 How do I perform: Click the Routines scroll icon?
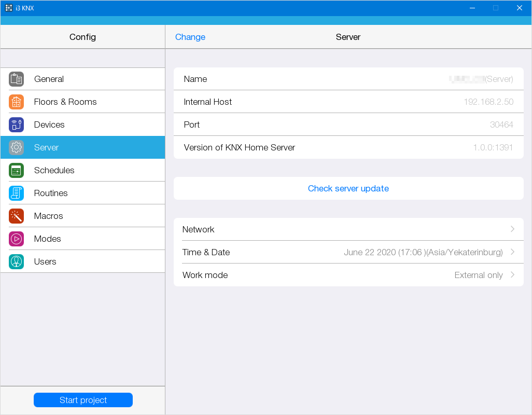pyautogui.click(x=16, y=193)
